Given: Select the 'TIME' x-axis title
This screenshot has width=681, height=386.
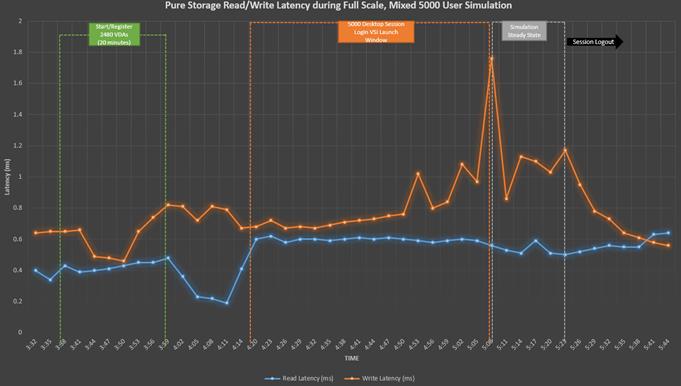Looking at the screenshot, I should [x=352, y=358].
